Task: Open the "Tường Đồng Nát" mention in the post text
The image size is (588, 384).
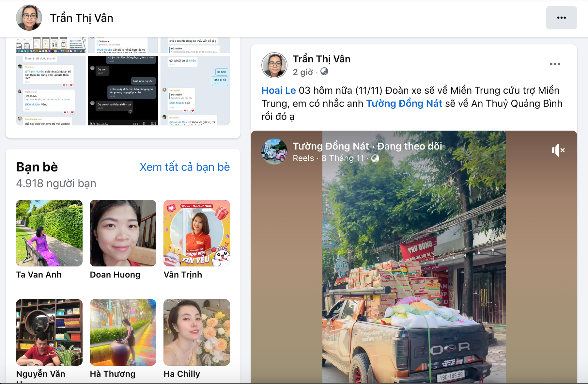Action: click(x=404, y=104)
